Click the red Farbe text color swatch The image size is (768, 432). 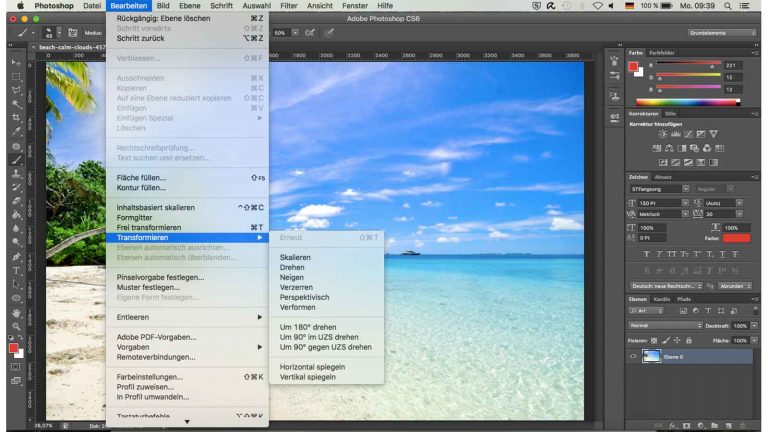(x=735, y=238)
